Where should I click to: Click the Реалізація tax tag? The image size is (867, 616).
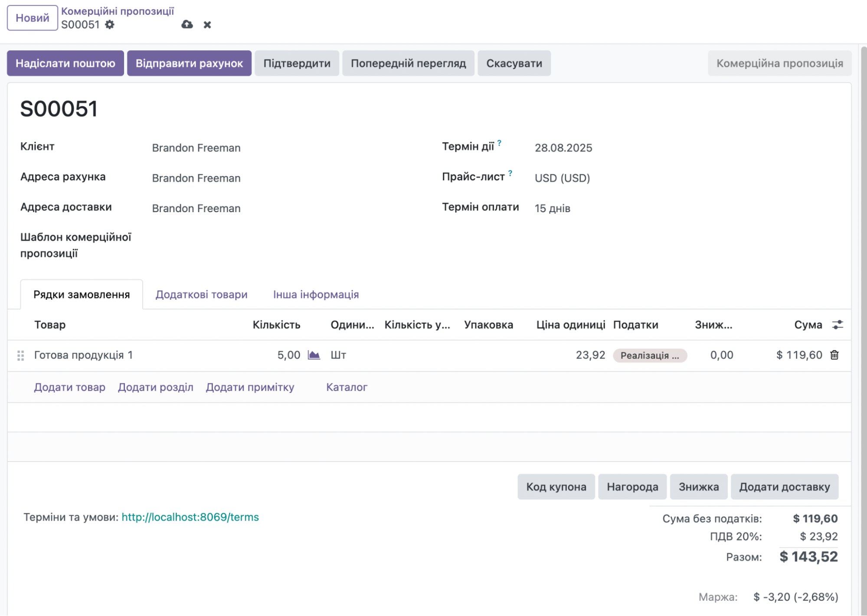click(x=649, y=356)
